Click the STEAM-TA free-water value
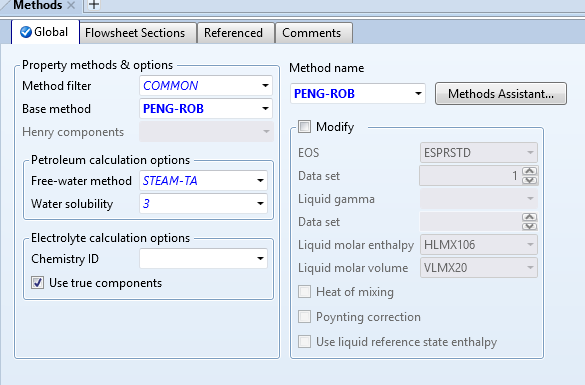The image size is (585, 385). [x=170, y=181]
